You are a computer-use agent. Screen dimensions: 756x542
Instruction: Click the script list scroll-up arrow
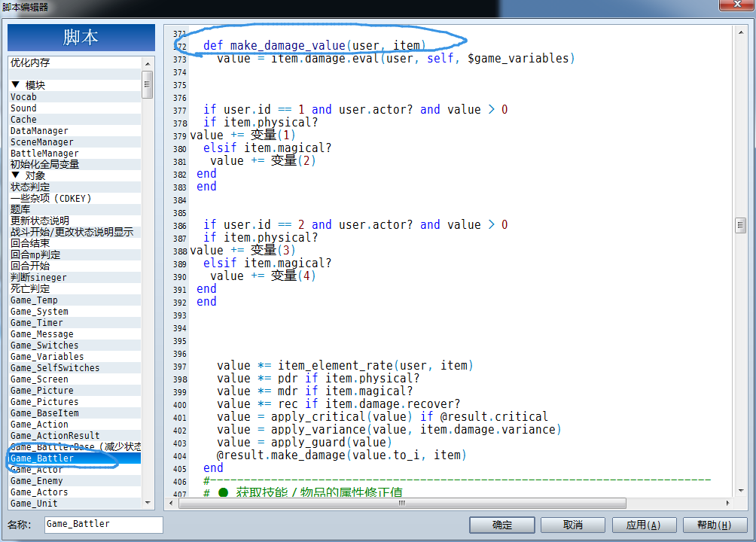click(x=148, y=64)
